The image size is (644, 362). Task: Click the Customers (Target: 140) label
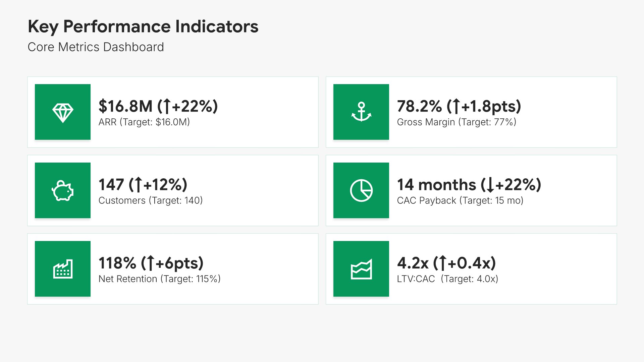pos(150,200)
